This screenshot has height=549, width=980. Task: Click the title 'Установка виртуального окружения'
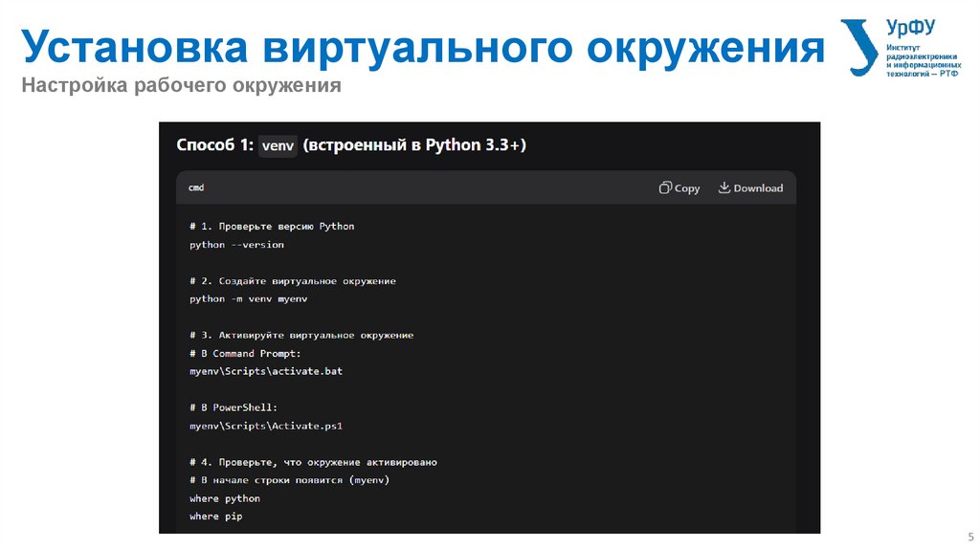422,47
